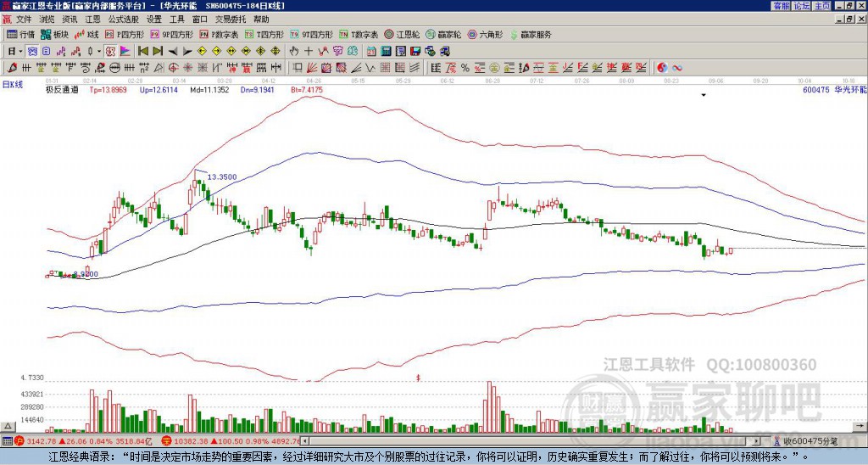The height and width of the screenshot is (465, 868).
Task: Open the 帮助 menu
Action: point(261,20)
